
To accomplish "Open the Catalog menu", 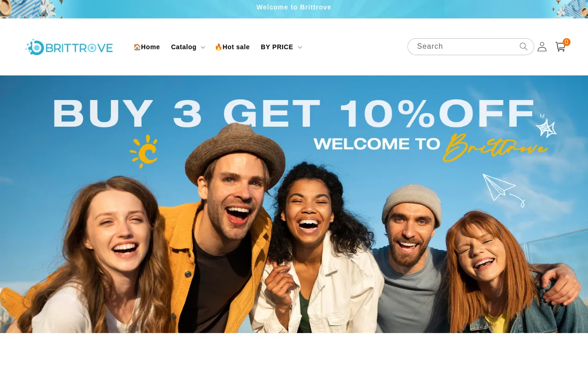I will 184,47.
